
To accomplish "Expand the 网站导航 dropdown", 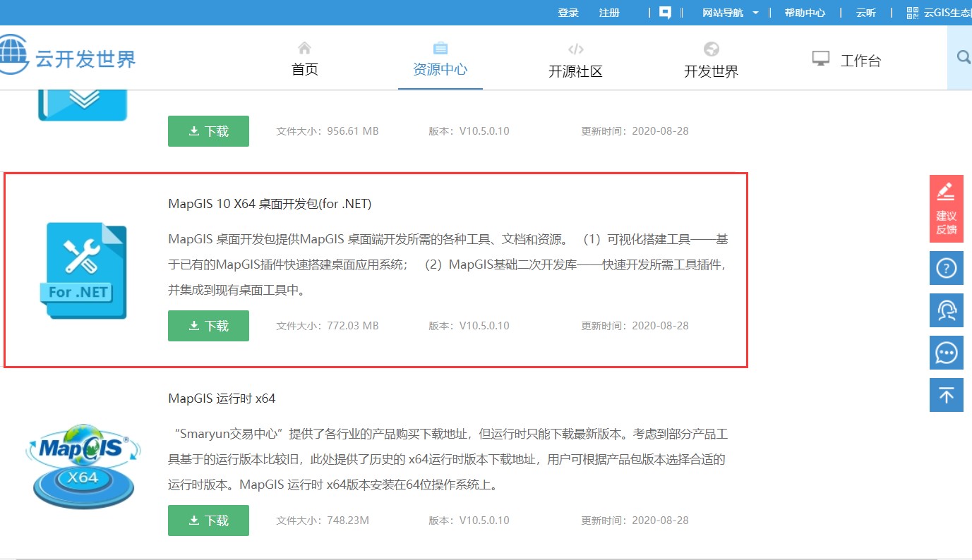I will (x=731, y=13).
